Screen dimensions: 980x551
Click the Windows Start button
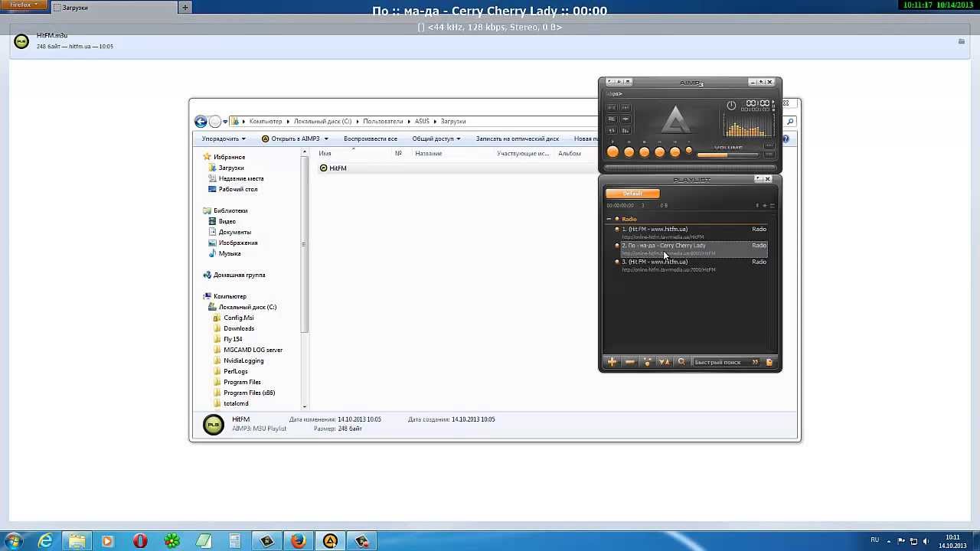(x=13, y=541)
